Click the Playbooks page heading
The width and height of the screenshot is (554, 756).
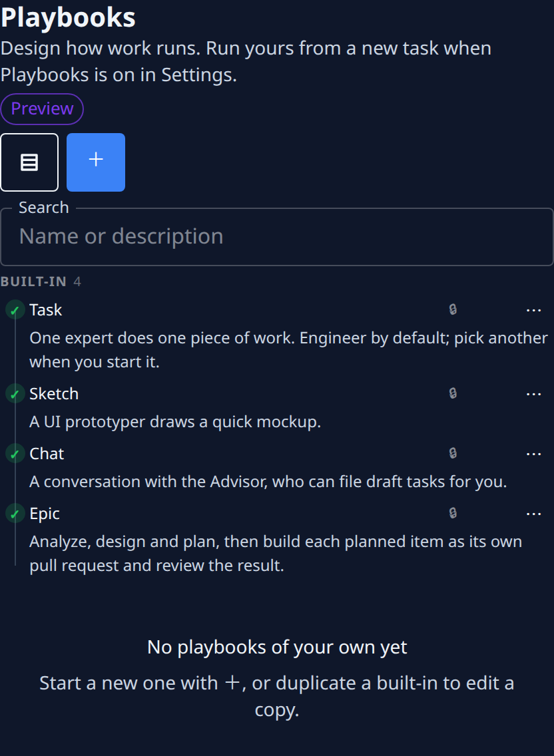[x=68, y=17]
